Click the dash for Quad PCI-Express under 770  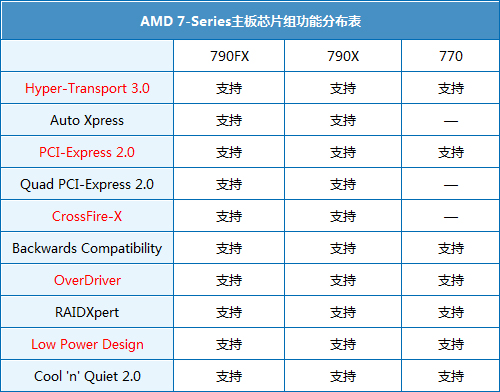[x=451, y=185]
